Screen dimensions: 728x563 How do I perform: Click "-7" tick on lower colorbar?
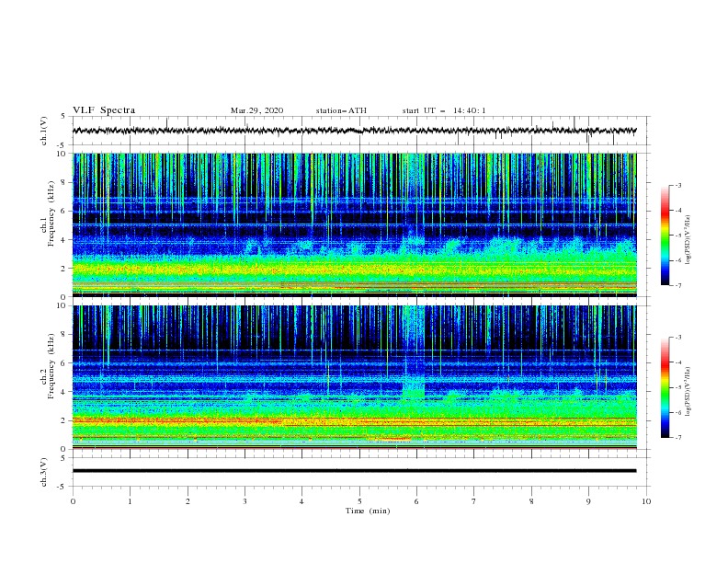point(677,437)
